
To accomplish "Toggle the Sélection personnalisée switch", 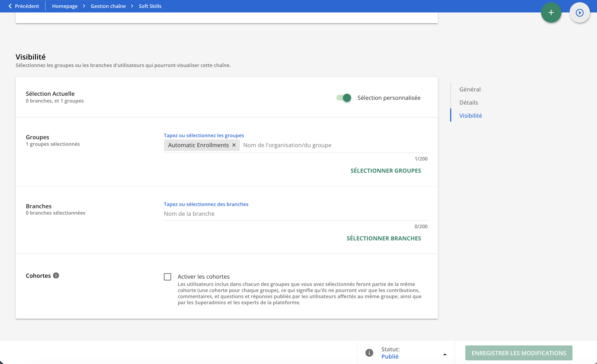I will [344, 98].
